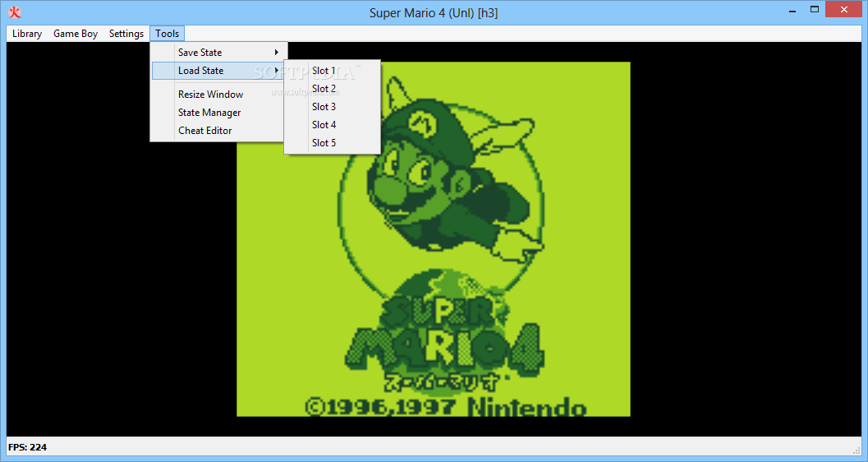
Task: Click the window resize grip
Action: click(x=857, y=450)
